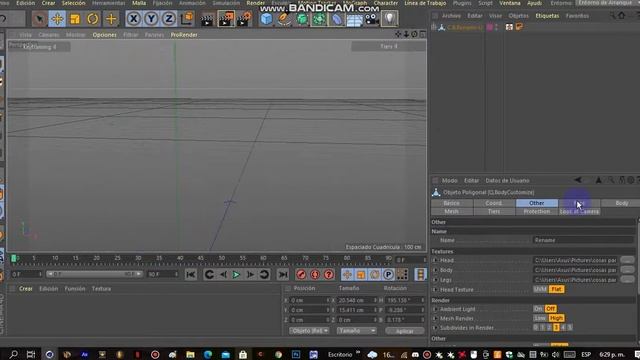This screenshot has height=360, width=640.
Task: Toggle the coordinate system icon
Action: [x=187, y=18]
